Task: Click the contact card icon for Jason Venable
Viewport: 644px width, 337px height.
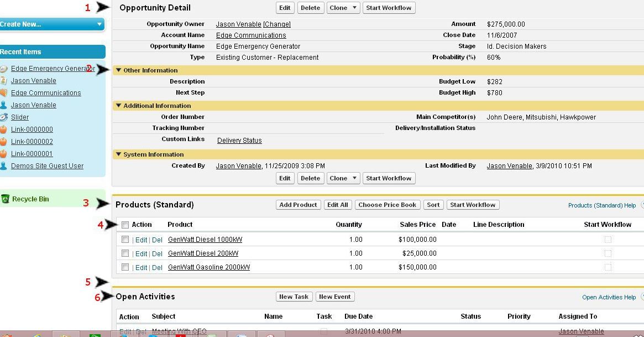Action: coord(3,81)
